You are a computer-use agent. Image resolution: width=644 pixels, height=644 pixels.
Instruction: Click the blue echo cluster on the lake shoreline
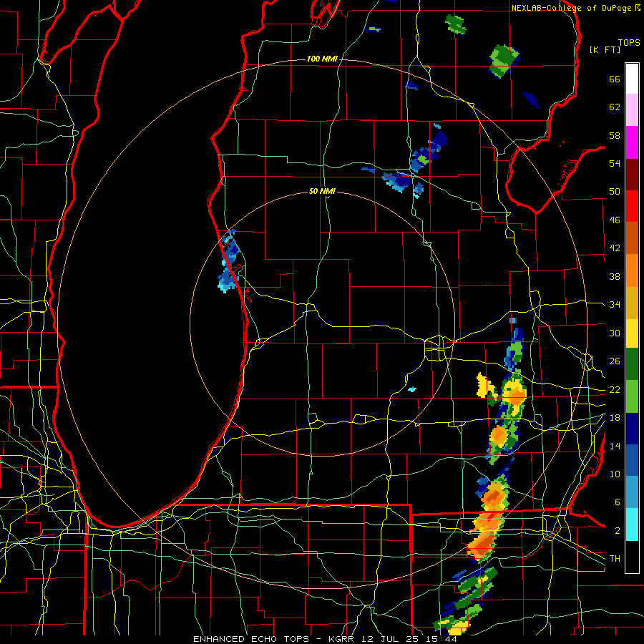point(229,261)
